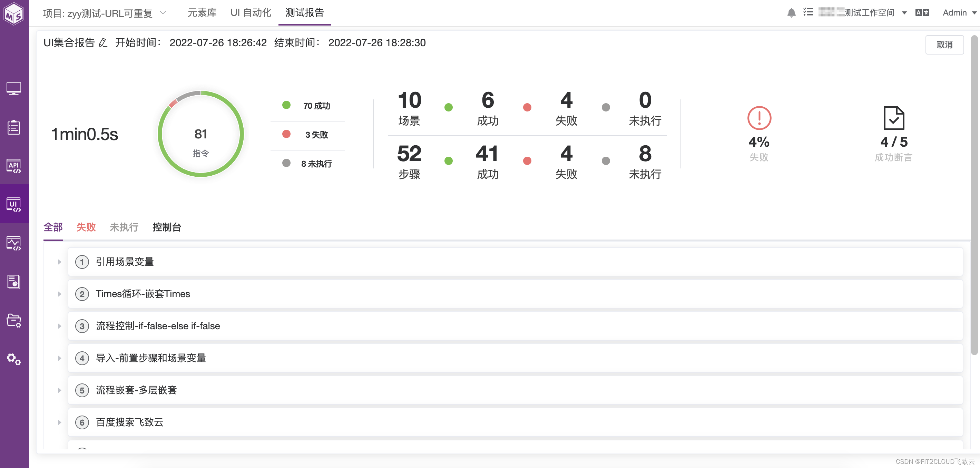Go to the UI 自动化 menu
The image size is (980, 468).
click(x=251, y=12)
